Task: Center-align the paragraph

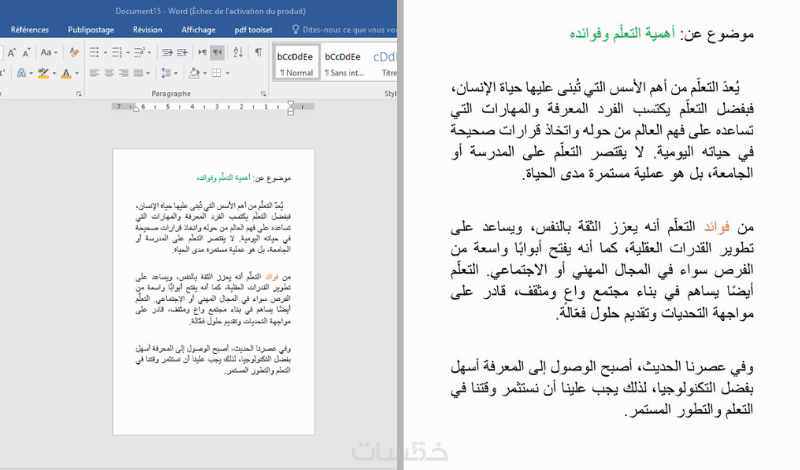Action: click(109, 73)
